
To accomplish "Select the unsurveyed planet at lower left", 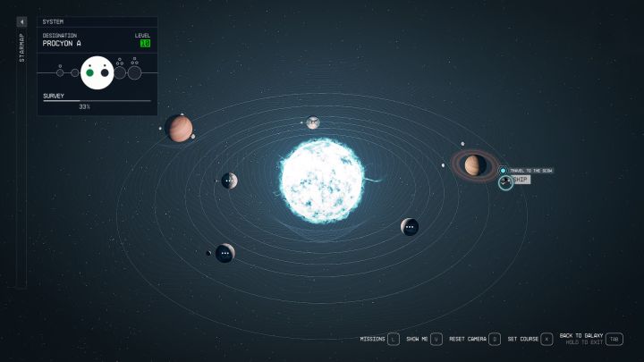I will coord(225,254).
